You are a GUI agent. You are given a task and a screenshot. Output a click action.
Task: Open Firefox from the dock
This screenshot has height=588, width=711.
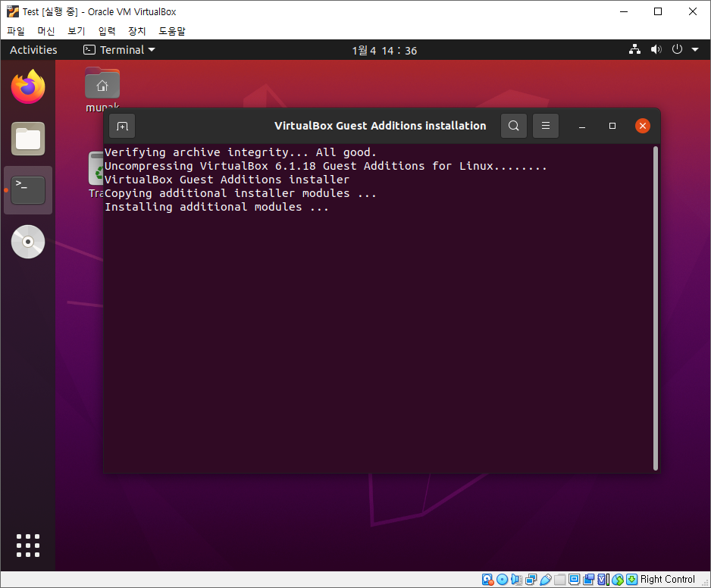pos(28,86)
